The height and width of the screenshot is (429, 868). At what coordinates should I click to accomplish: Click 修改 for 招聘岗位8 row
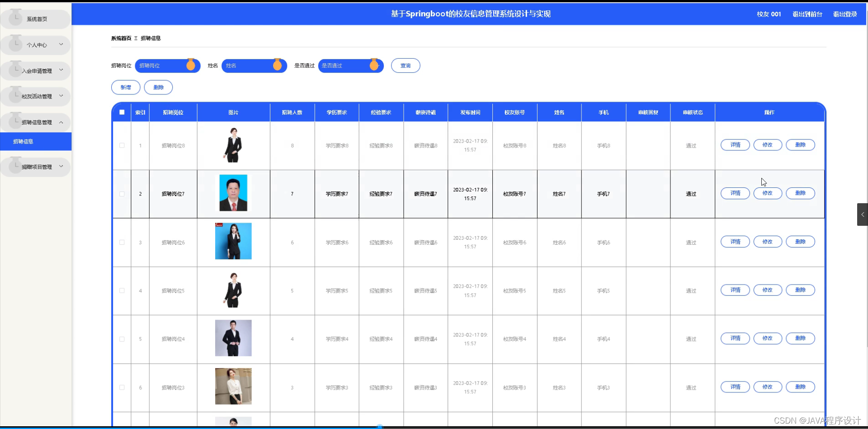tap(768, 145)
